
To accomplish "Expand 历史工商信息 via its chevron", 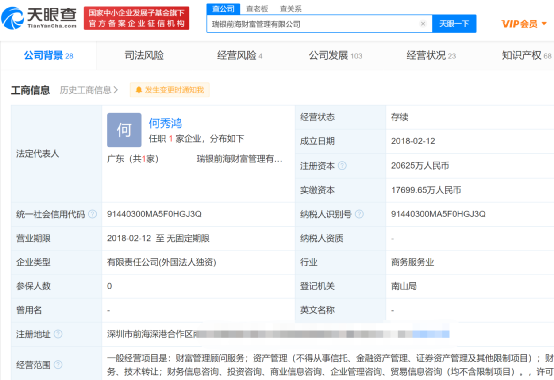I will point(116,90).
